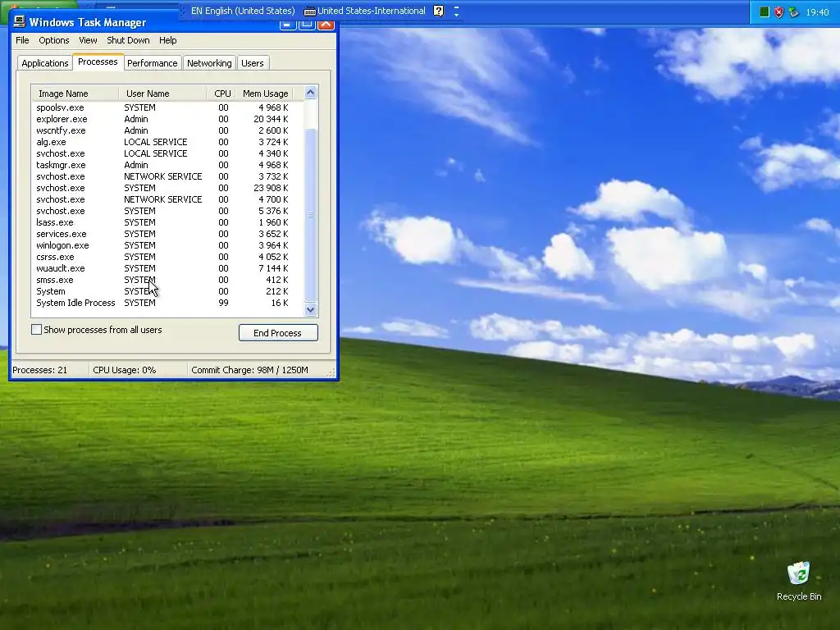The image size is (840, 630).
Task: Click Commit Charge in status bar
Action: click(249, 370)
